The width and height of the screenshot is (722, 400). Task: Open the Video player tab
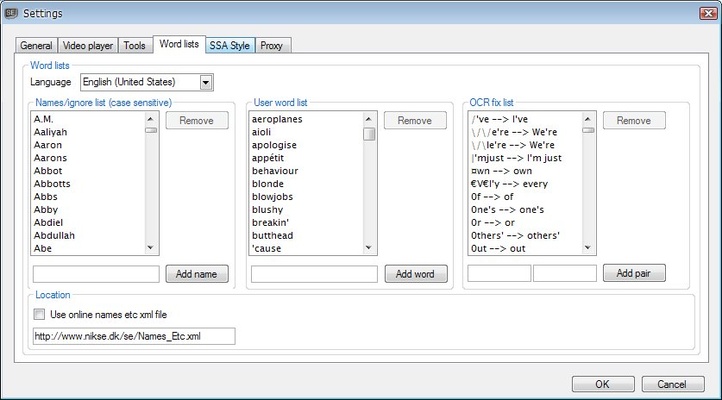coord(88,45)
